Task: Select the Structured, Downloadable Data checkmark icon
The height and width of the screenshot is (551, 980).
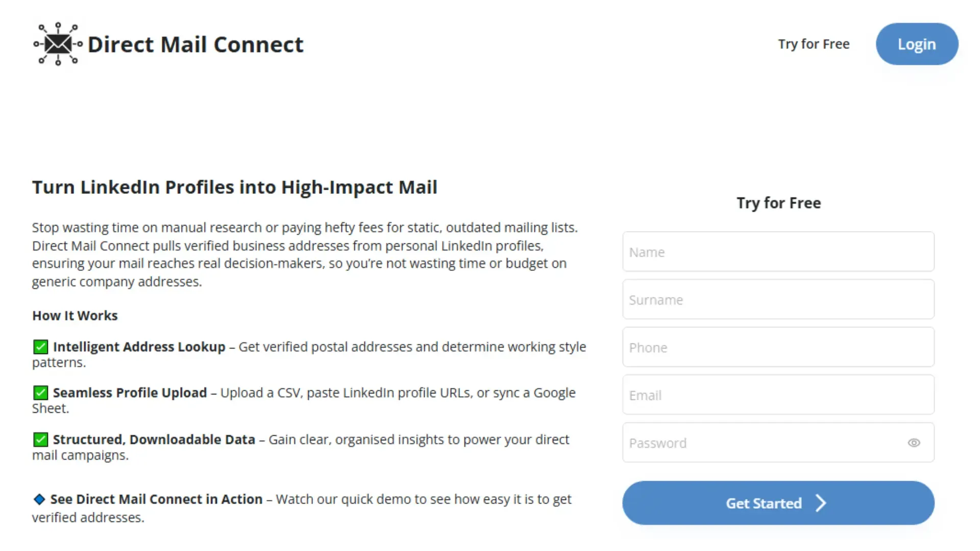Action: tap(40, 439)
